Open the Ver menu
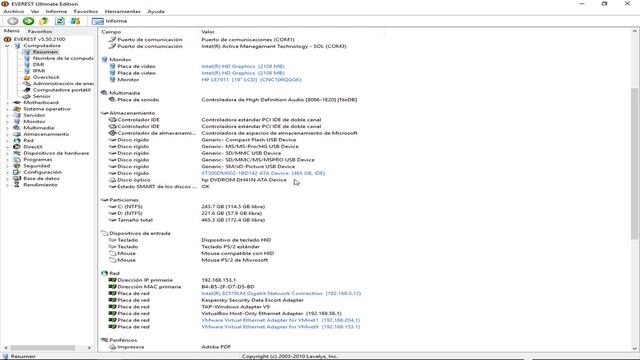640x360 pixels. (x=35, y=11)
